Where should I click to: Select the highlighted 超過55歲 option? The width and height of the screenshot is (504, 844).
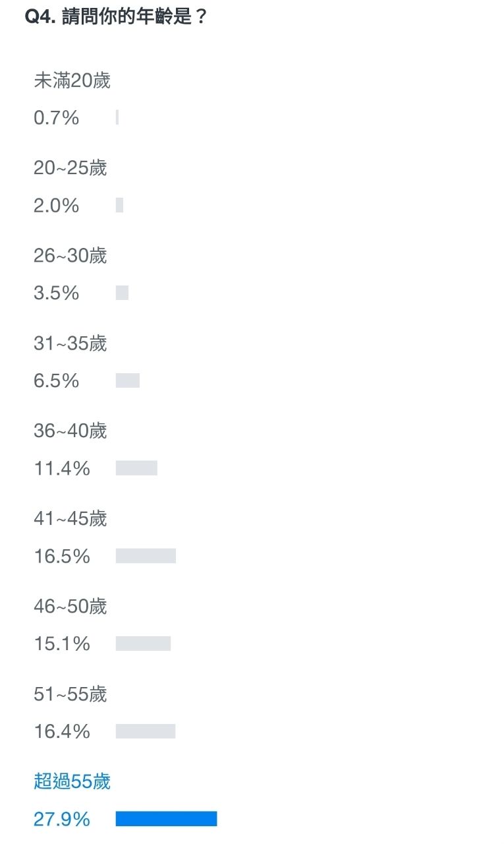click(x=72, y=782)
